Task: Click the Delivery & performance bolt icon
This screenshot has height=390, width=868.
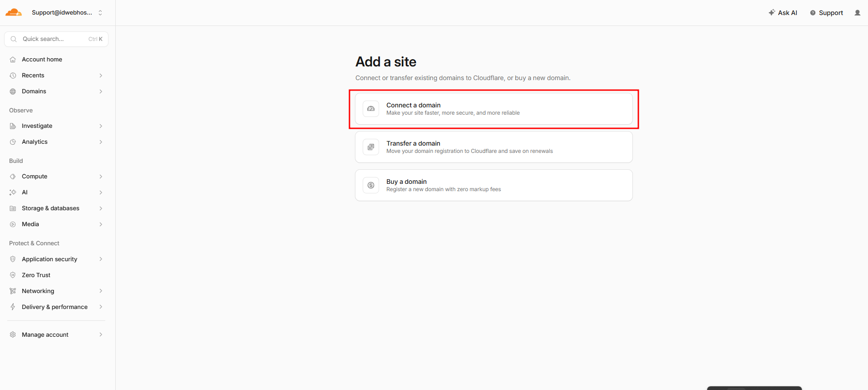Action: coord(13,307)
